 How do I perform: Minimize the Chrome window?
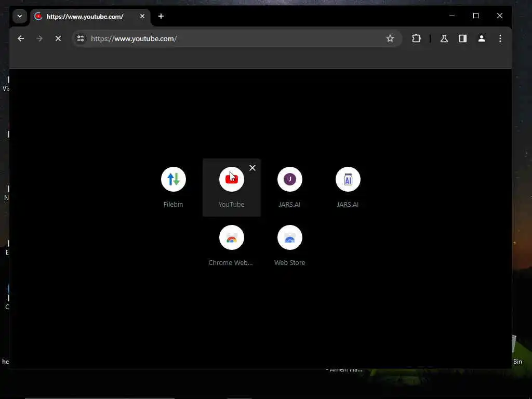[x=452, y=16]
